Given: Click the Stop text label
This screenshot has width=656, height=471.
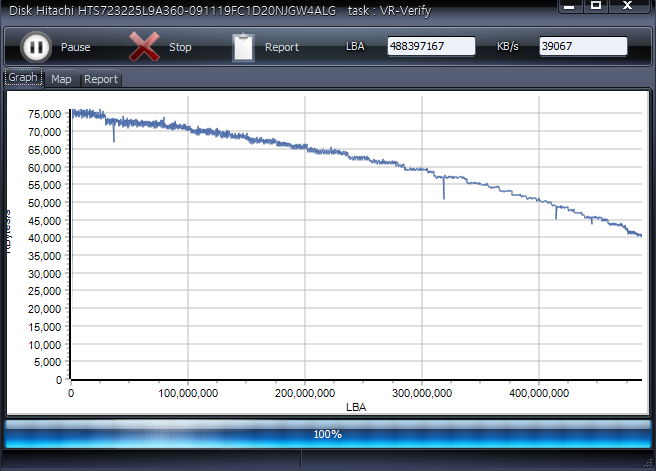Looking at the screenshot, I should click(x=180, y=47).
